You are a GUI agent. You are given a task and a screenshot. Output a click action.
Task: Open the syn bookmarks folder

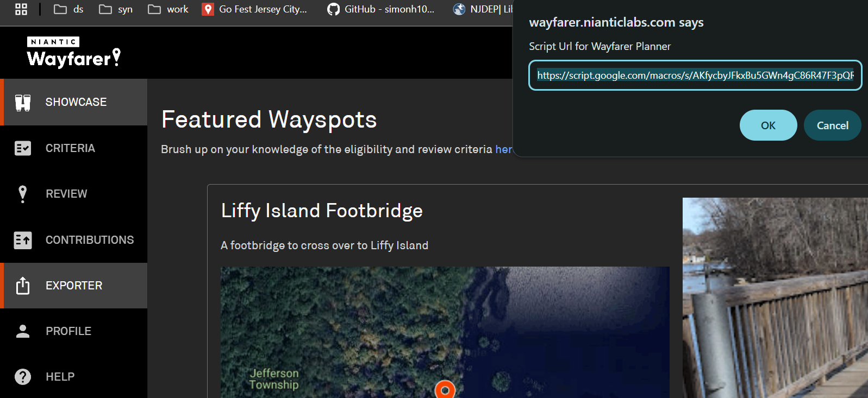(x=116, y=9)
